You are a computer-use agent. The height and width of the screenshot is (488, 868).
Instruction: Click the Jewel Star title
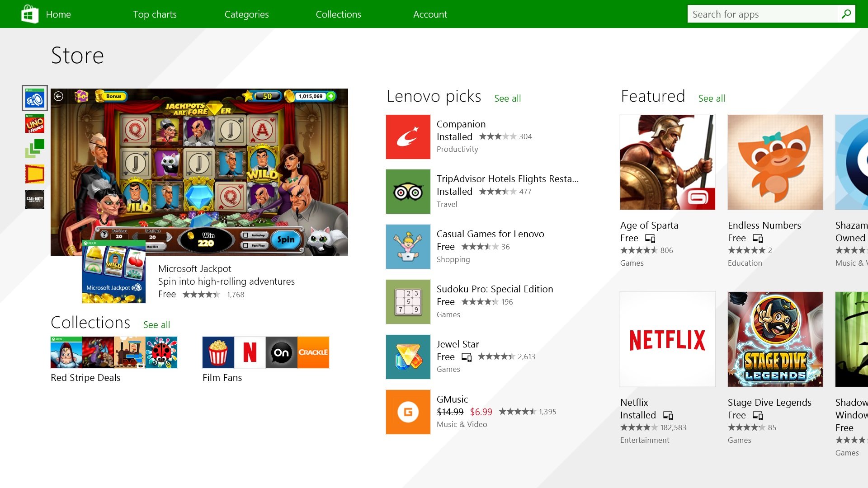point(458,344)
